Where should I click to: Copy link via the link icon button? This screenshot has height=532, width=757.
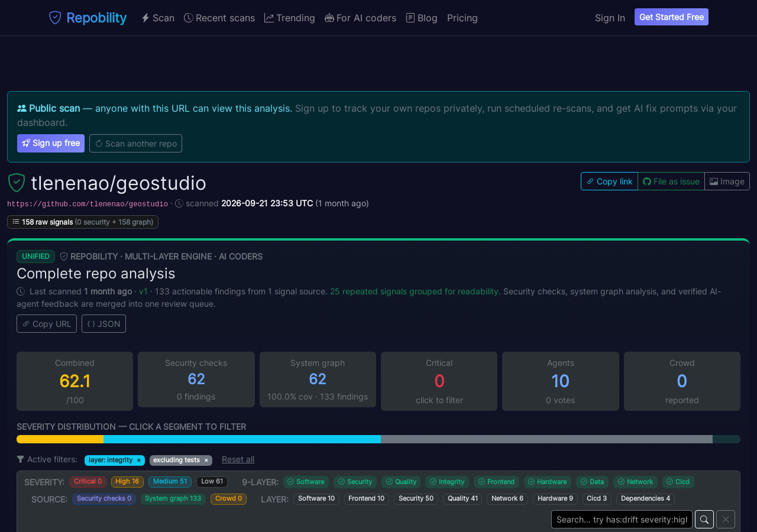pyautogui.click(x=609, y=181)
